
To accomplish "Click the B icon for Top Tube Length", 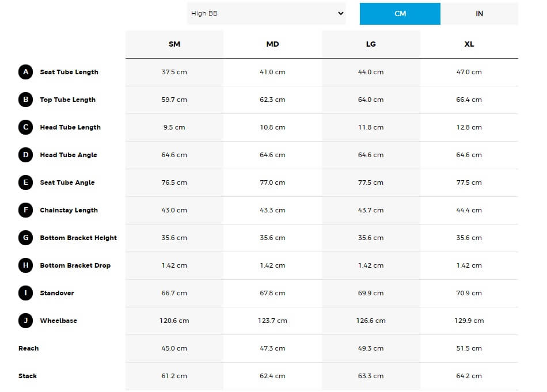I will (x=25, y=100).
